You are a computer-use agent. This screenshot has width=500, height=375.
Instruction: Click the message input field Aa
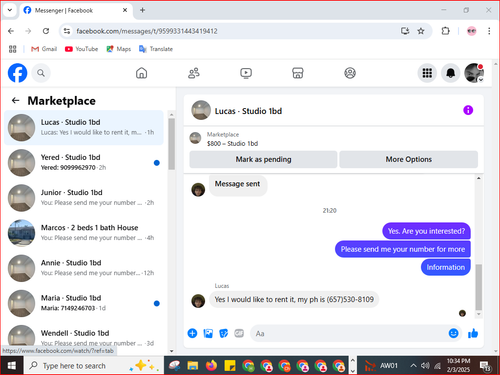(348, 333)
